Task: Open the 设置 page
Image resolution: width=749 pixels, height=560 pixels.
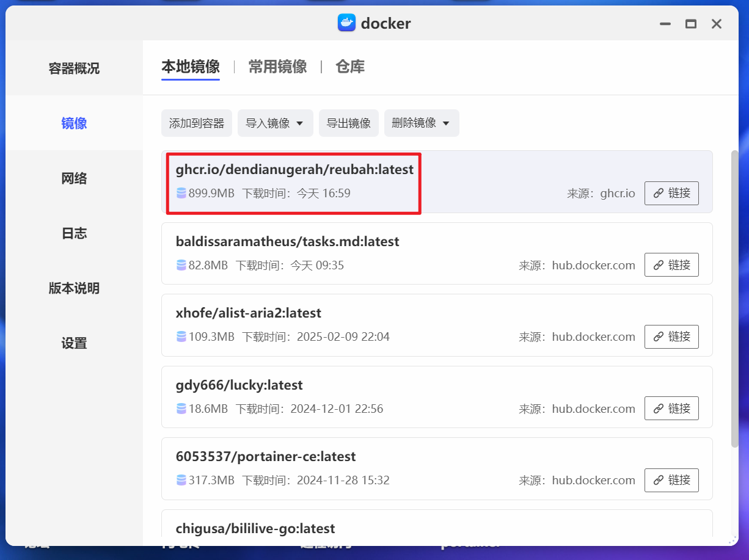Action: click(x=73, y=343)
